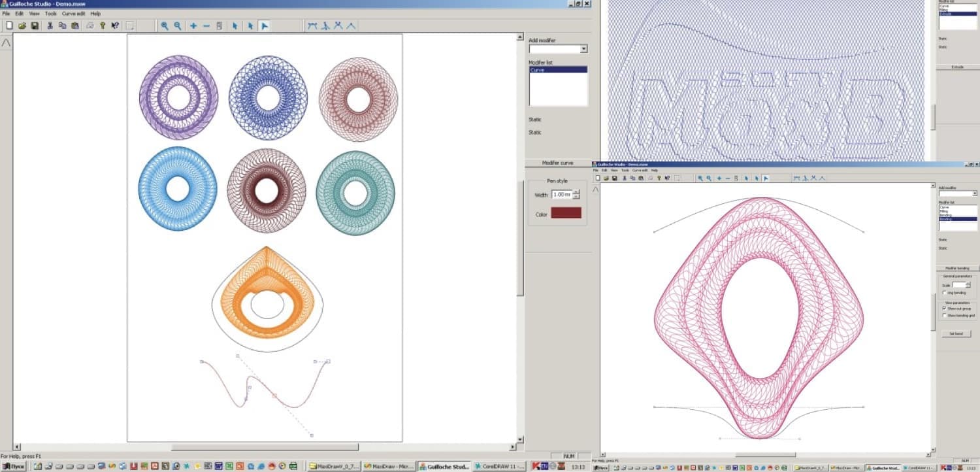Image resolution: width=980 pixels, height=472 pixels.
Task: Toggle the Show out group checkbox
Action: pos(944,308)
